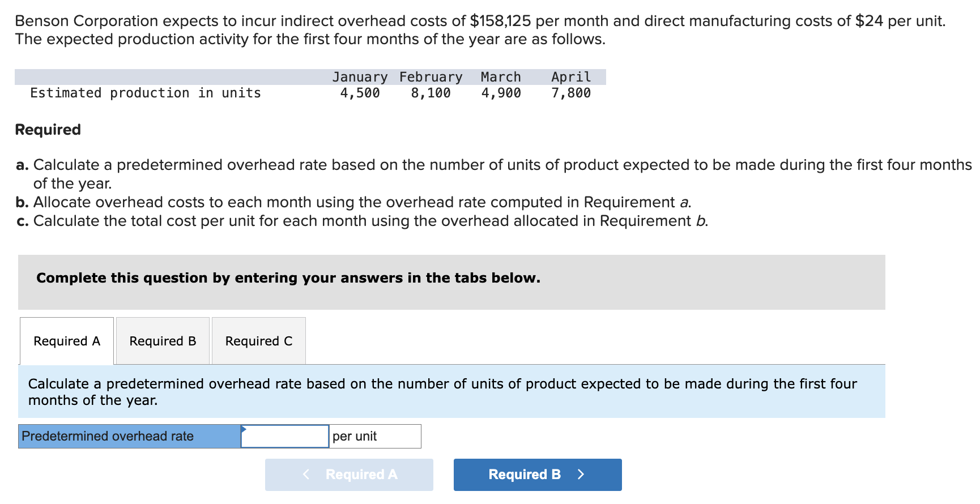Open the Required B tab
The height and width of the screenshot is (504, 980).
pos(163,341)
